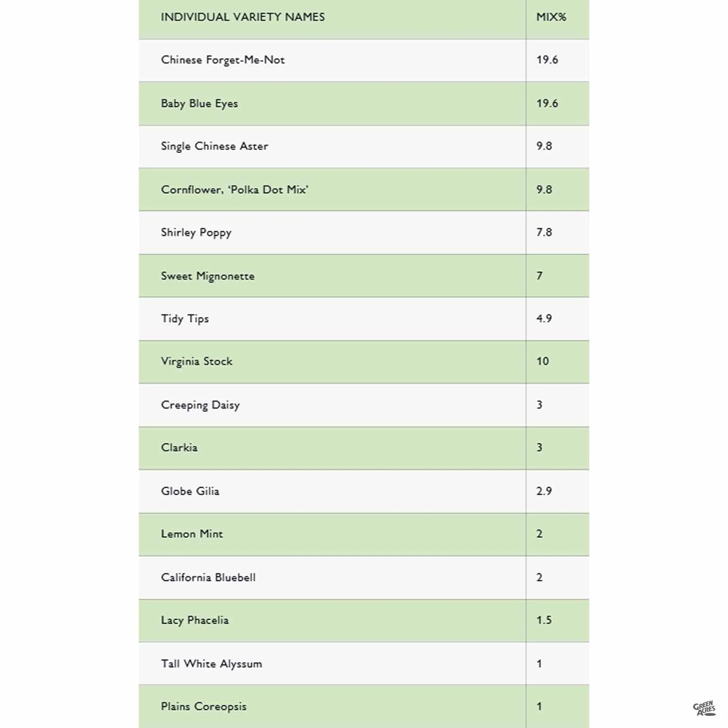Click the Plains Coreopsis row label

coord(204,707)
